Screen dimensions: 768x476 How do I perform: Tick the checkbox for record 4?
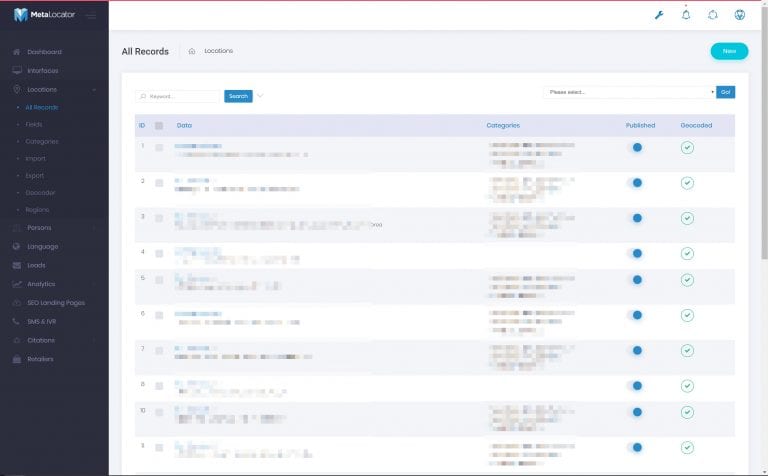tap(159, 254)
